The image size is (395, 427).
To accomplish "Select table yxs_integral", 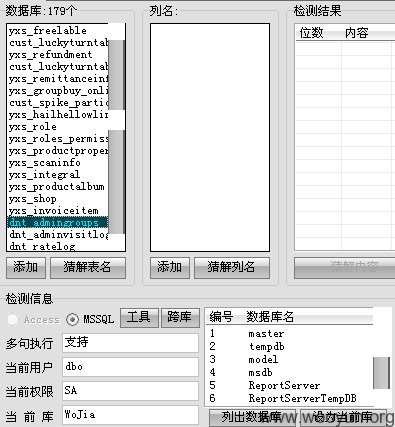I will (44, 175).
